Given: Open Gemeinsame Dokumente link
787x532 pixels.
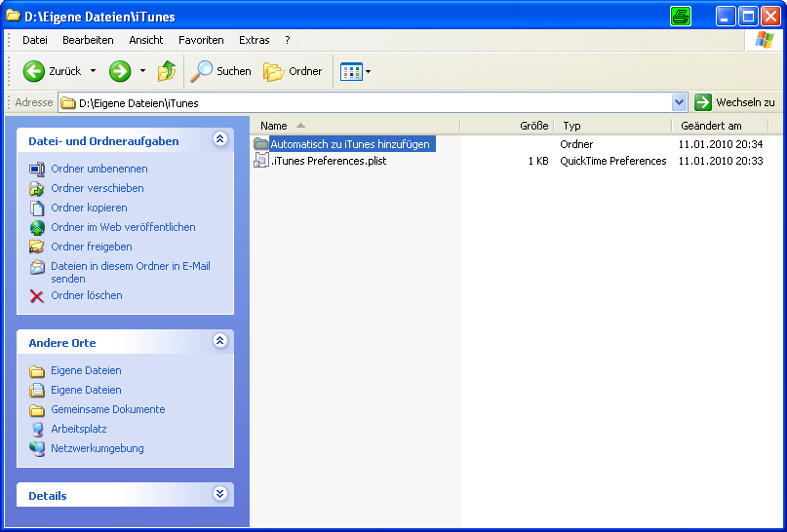Looking at the screenshot, I should [108, 409].
